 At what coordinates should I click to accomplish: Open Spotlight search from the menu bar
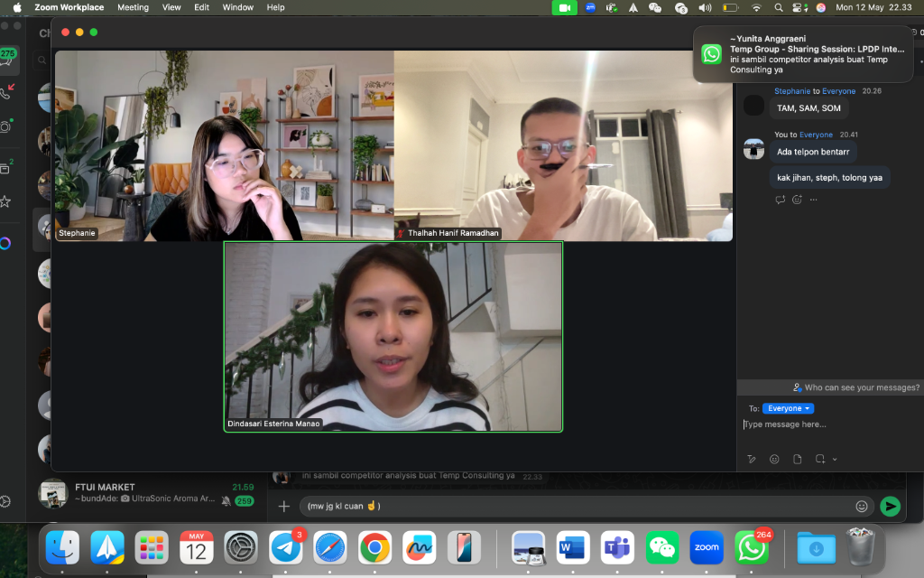[x=778, y=7]
